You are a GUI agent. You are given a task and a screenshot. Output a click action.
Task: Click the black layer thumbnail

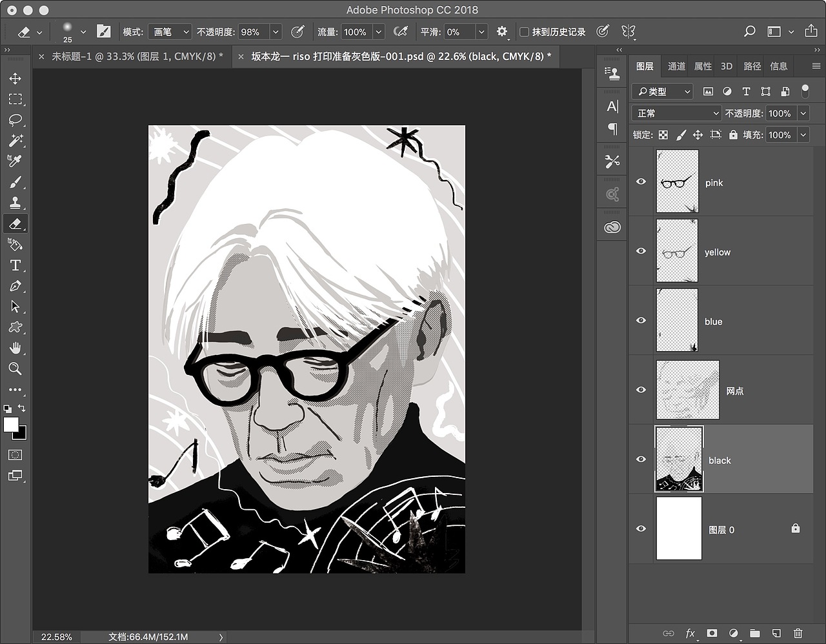[x=679, y=459]
